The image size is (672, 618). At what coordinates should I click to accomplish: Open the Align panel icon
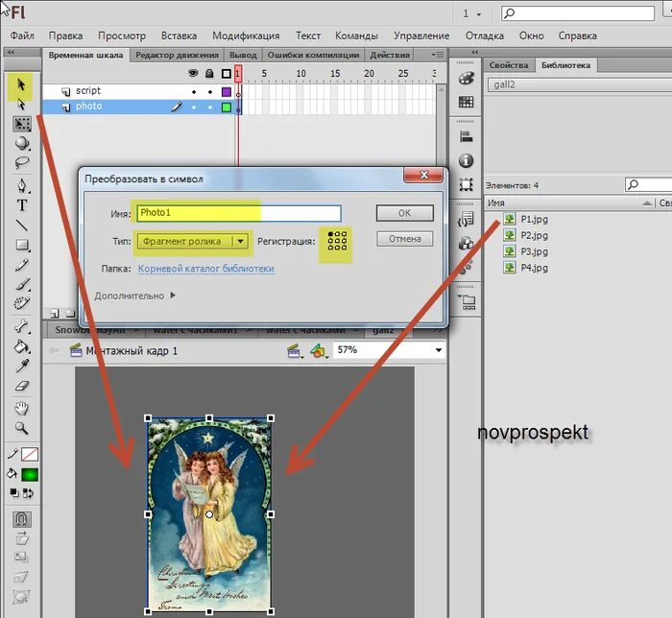pyautogui.click(x=466, y=137)
